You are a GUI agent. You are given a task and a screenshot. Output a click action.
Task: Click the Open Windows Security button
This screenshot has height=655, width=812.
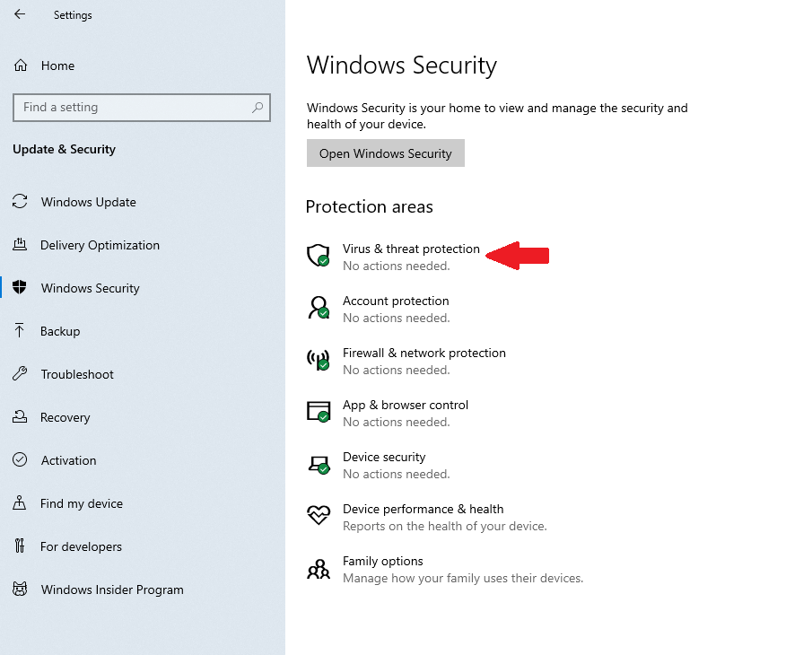point(385,153)
